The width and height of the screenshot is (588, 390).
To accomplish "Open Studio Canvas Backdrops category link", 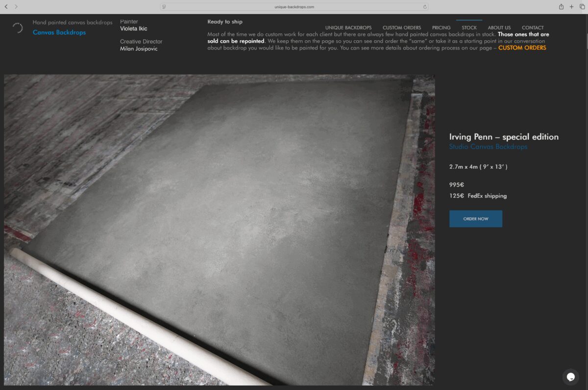I will [x=488, y=147].
